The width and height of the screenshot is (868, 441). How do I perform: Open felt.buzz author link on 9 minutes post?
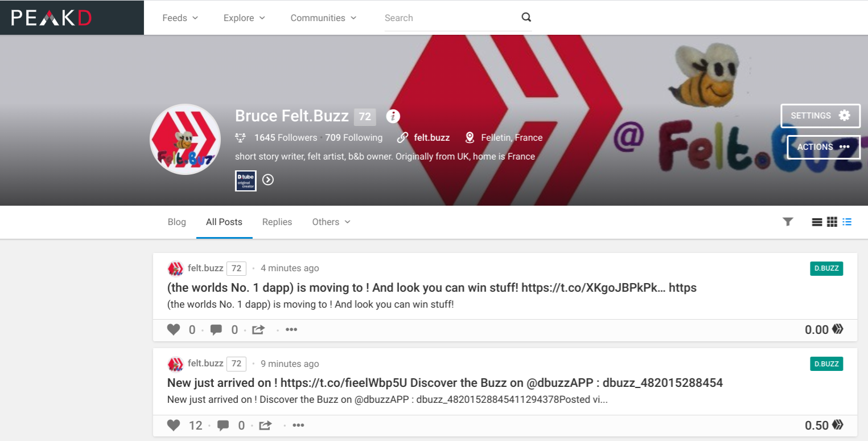coord(205,364)
